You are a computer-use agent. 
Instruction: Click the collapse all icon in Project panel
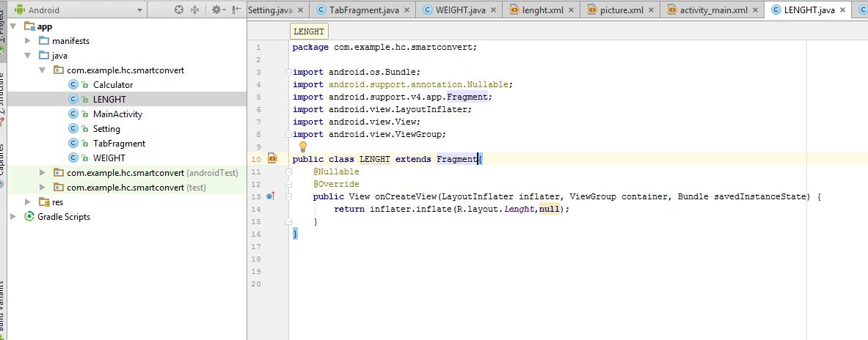(195, 10)
